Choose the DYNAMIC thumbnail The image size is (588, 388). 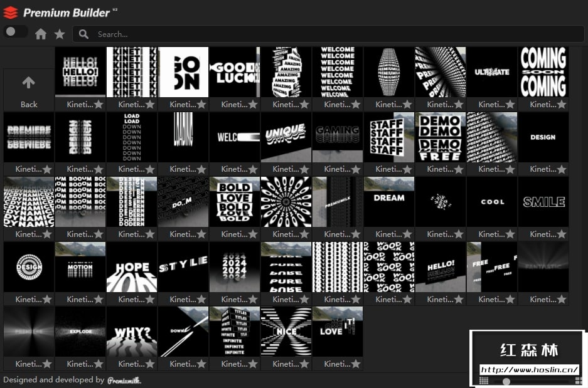[29, 202]
